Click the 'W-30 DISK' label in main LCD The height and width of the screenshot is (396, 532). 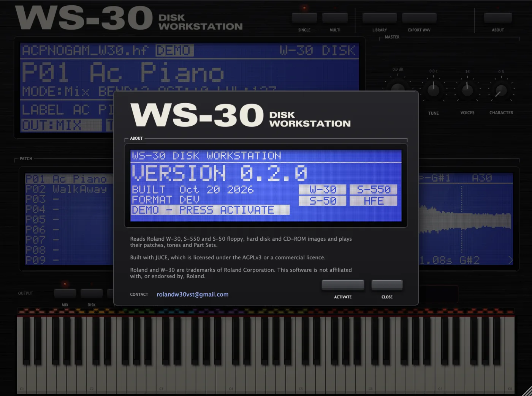point(318,50)
